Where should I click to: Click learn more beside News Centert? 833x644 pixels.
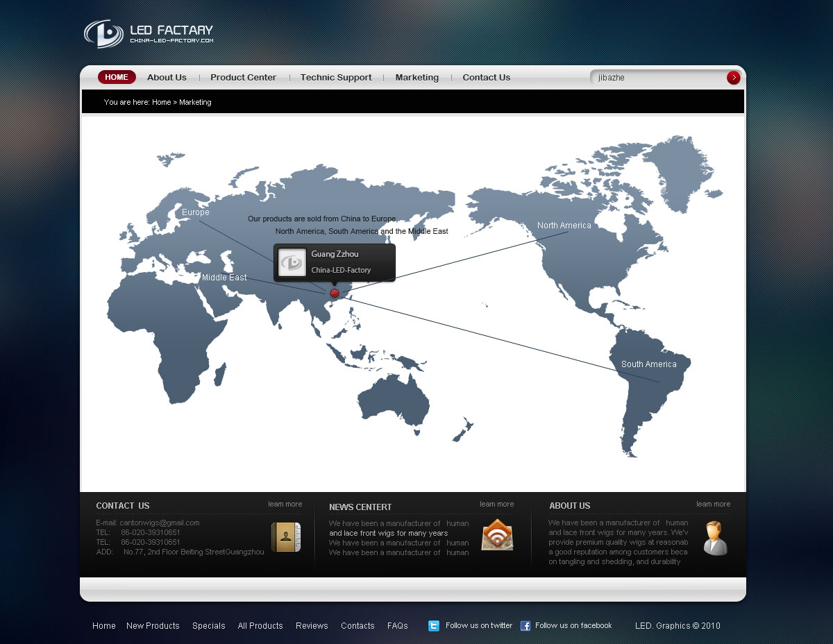[x=496, y=504]
